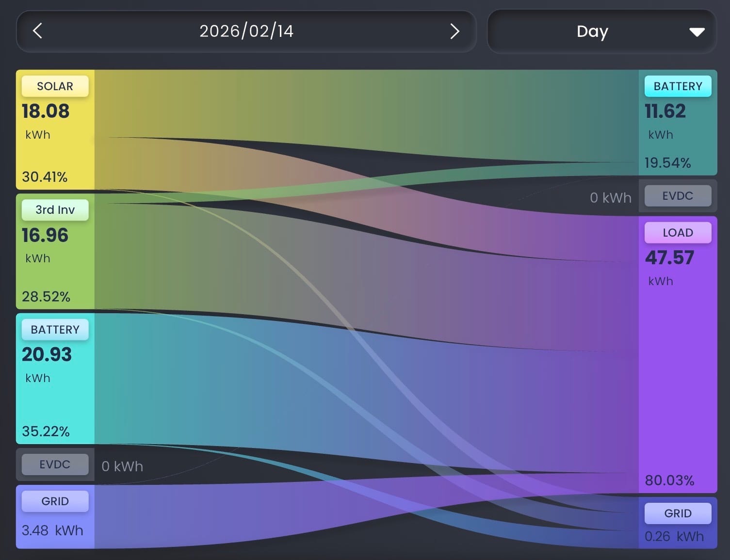730x560 pixels.
Task: Click the 35.22% share text
Action: [46, 432]
